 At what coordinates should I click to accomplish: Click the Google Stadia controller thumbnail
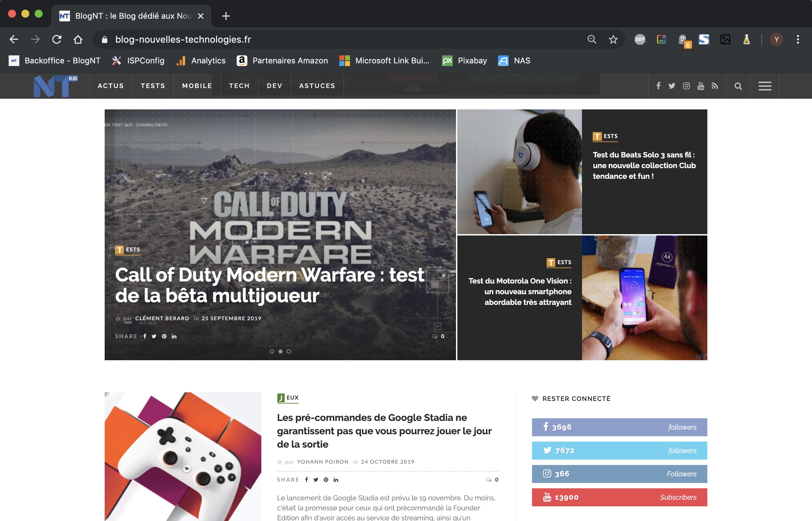click(x=183, y=457)
